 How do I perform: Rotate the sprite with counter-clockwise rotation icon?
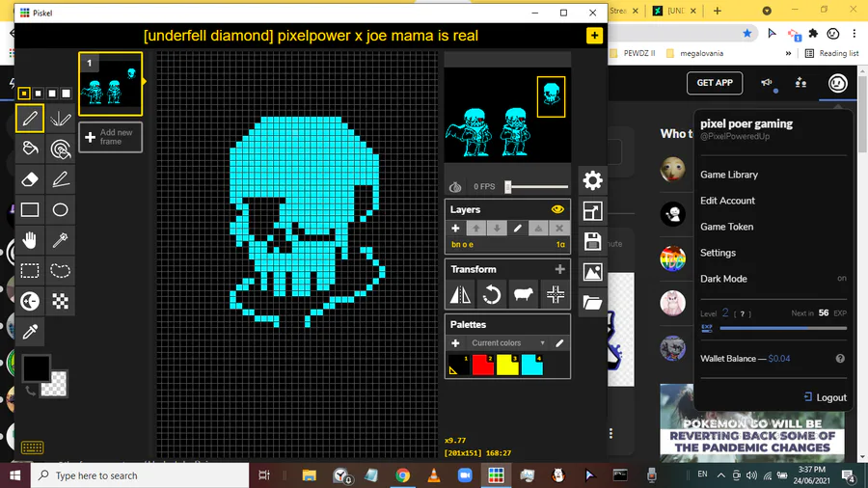[x=492, y=294]
